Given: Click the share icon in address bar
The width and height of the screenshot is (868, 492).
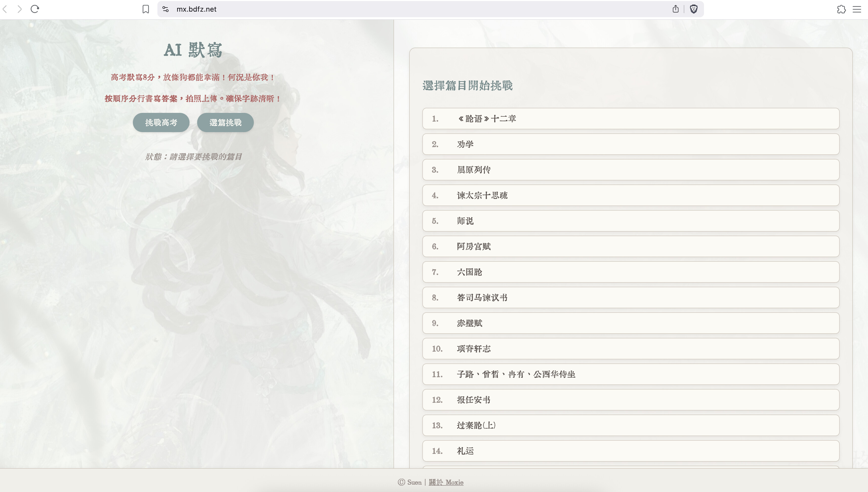Looking at the screenshot, I should click(675, 9).
